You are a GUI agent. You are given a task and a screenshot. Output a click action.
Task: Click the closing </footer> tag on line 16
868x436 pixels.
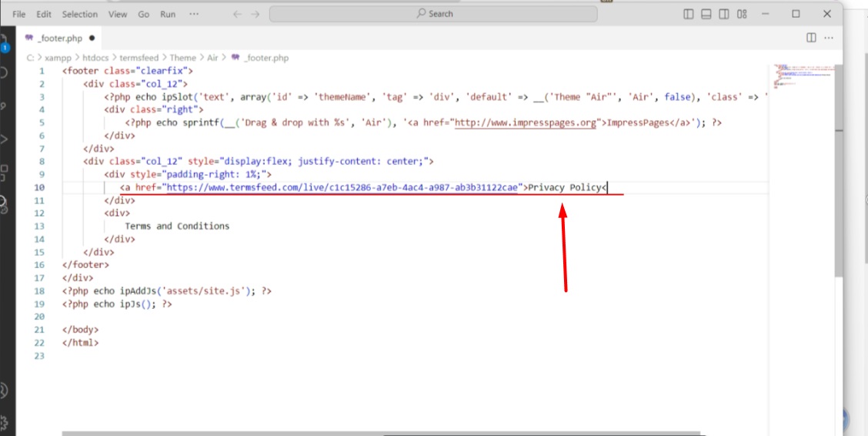click(86, 265)
